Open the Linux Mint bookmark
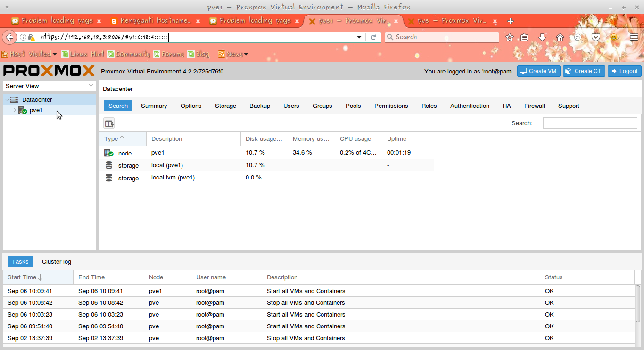 [x=83, y=54]
